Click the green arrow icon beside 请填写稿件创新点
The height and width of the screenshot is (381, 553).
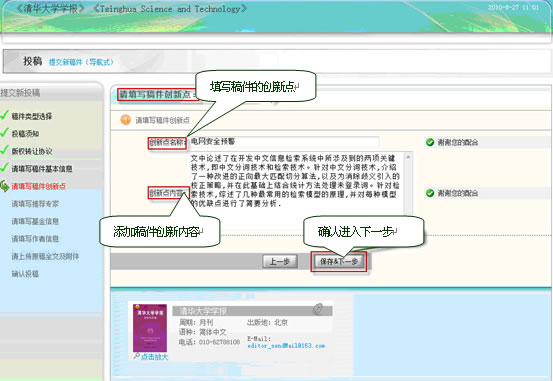point(4,186)
